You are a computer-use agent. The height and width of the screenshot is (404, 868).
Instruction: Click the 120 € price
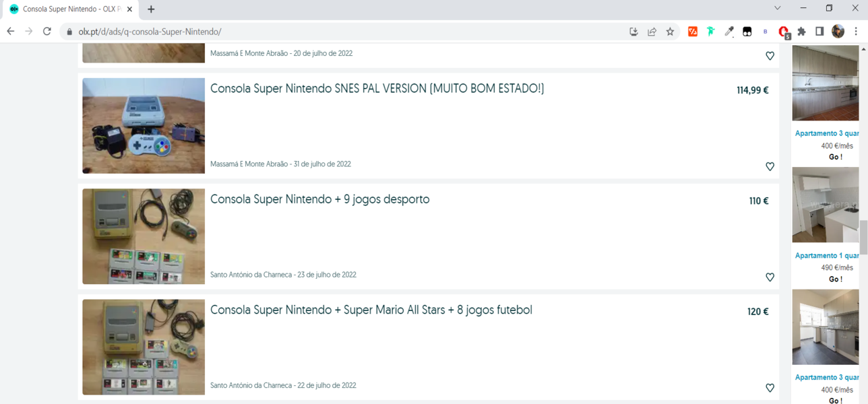[x=758, y=312]
